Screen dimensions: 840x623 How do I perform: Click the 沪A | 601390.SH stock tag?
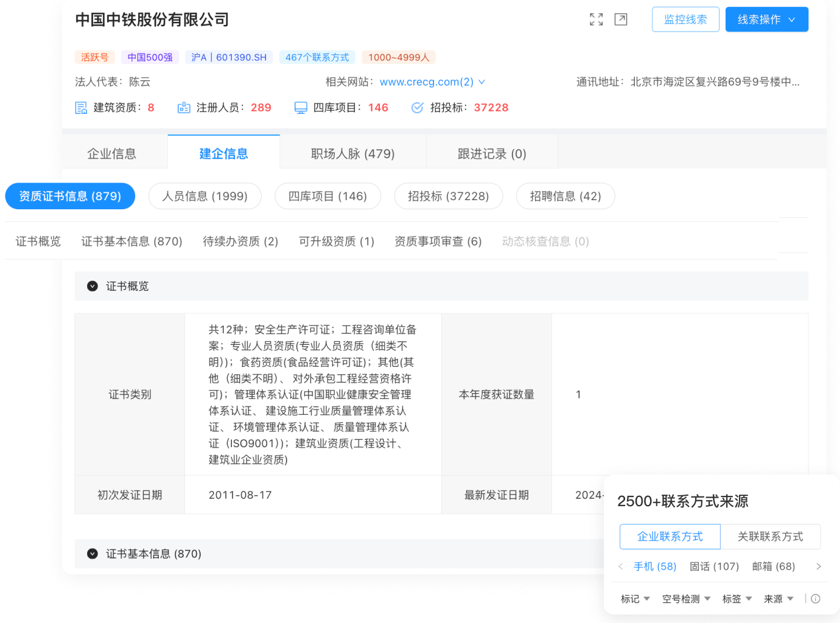229,57
